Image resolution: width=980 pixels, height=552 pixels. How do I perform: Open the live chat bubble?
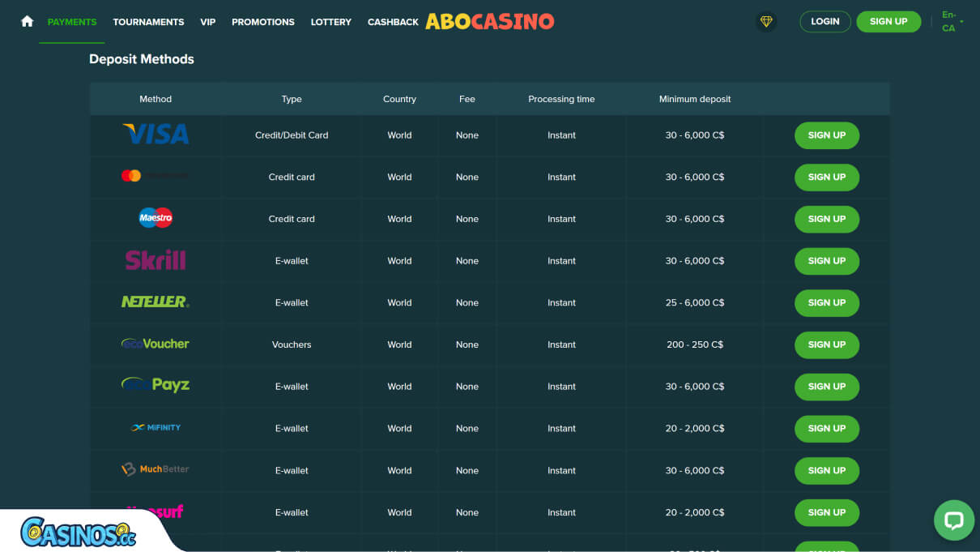[x=954, y=520]
